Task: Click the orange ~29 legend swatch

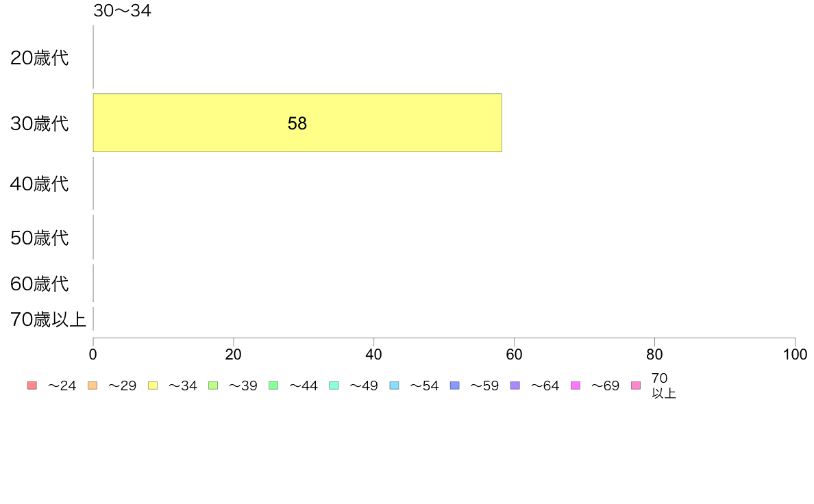Action: [x=92, y=385]
